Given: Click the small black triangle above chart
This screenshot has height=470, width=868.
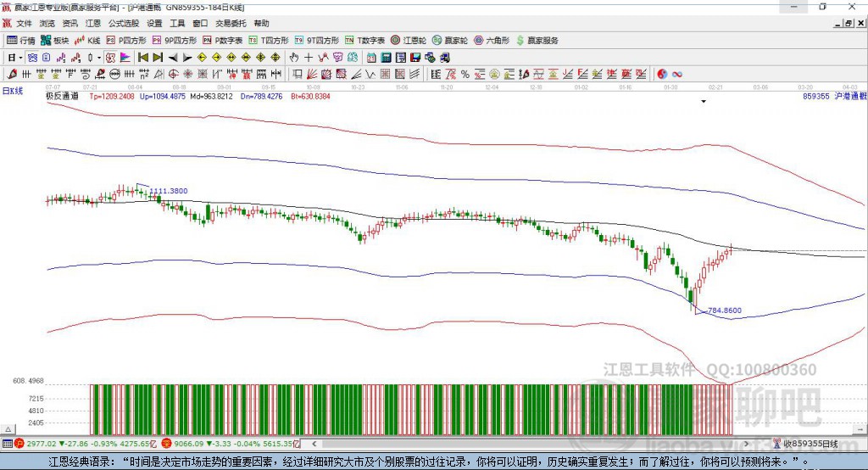Looking at the screenshot, I should pos(704,102).
